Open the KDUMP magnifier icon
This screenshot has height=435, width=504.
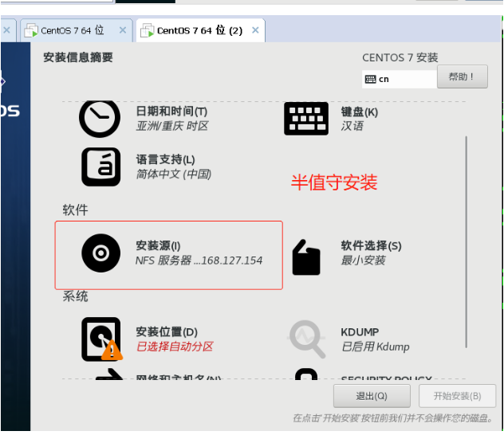point(306,339)
